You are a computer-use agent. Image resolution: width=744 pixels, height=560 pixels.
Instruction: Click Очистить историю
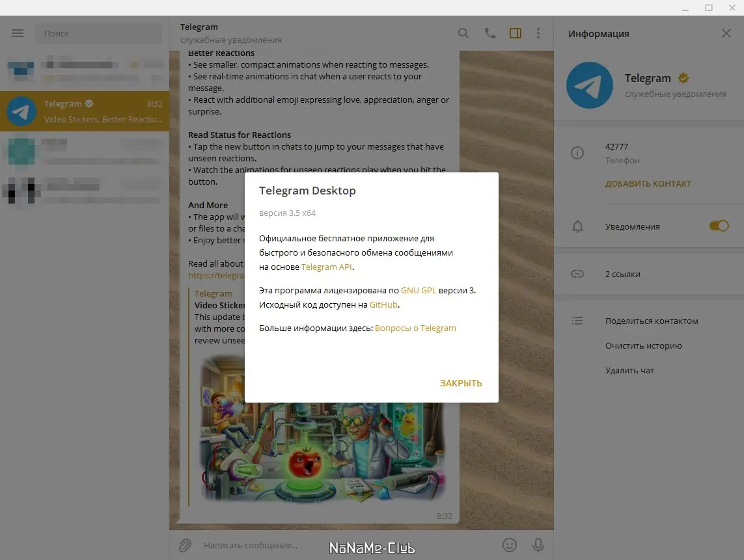643,345
